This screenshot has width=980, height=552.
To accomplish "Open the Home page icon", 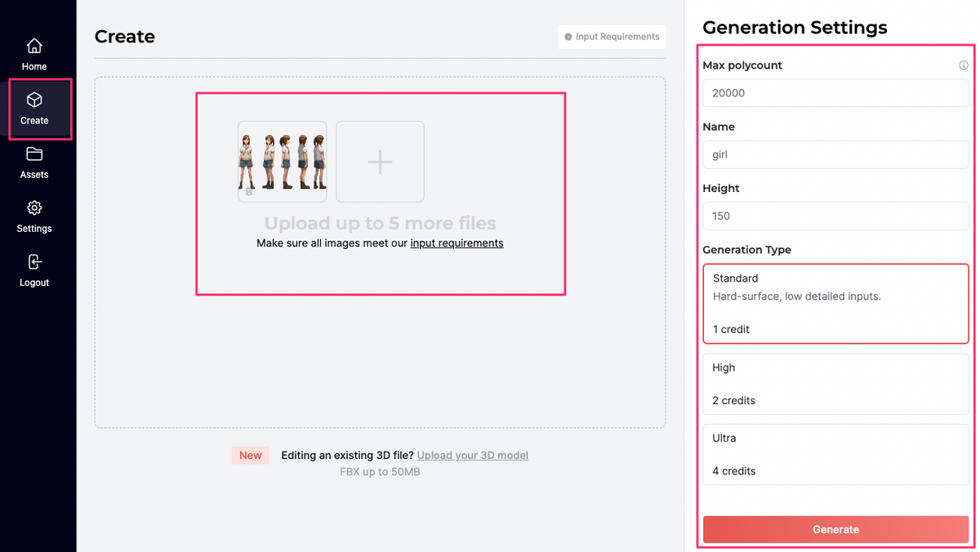I will pos(34,46).
